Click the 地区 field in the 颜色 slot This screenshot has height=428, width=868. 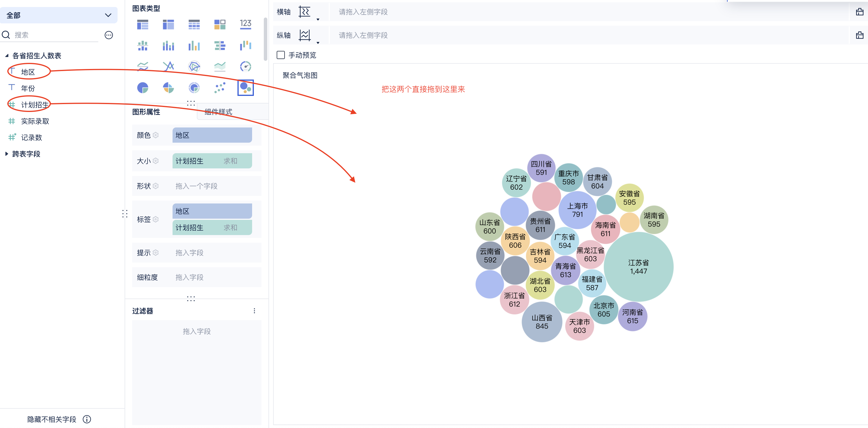(x=212, y=135)
